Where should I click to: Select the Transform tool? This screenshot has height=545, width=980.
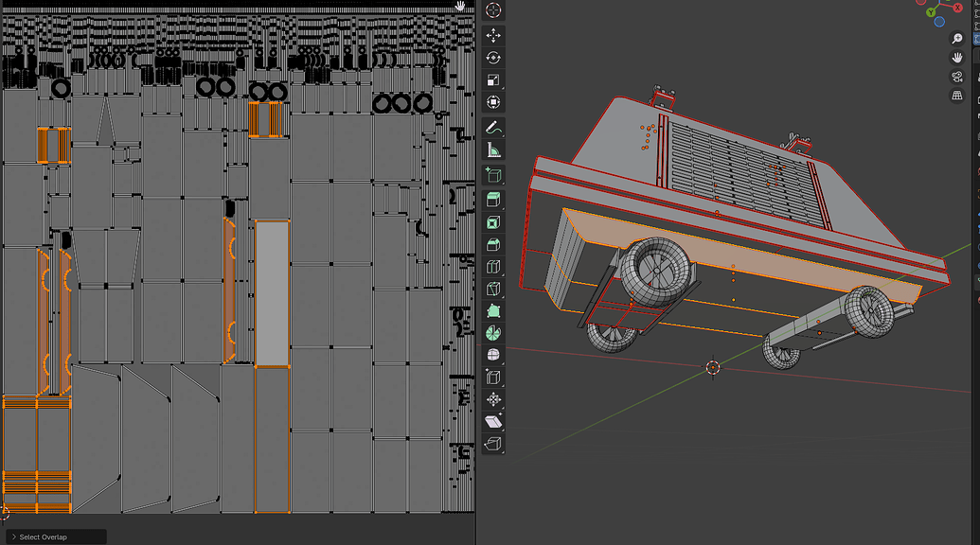coord(493,102)
